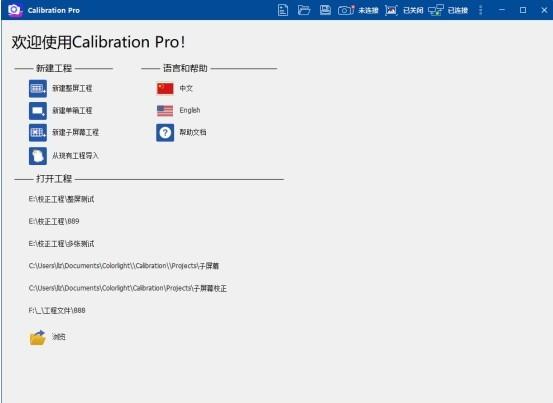Browse for a project folder (浏览)

coord(47,337)
